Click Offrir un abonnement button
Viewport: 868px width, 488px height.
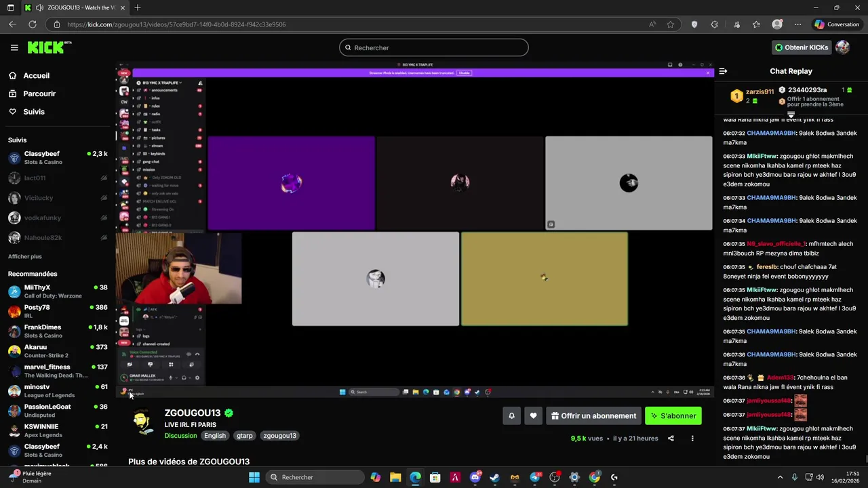(594, 416)
